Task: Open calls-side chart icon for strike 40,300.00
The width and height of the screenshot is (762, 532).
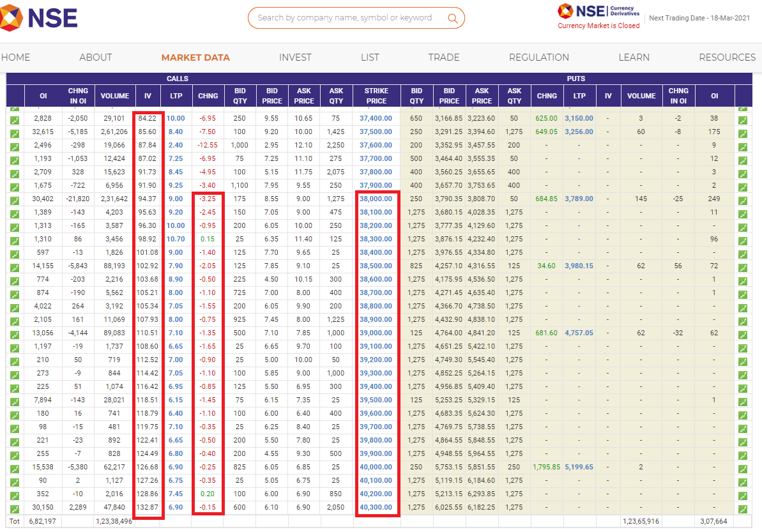Action: pyautogui.click(x=15, y=509)
